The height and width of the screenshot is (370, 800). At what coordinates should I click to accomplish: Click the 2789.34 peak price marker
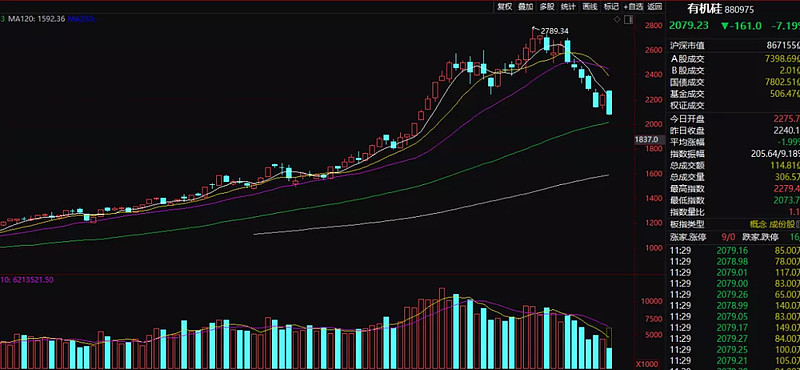555,31
